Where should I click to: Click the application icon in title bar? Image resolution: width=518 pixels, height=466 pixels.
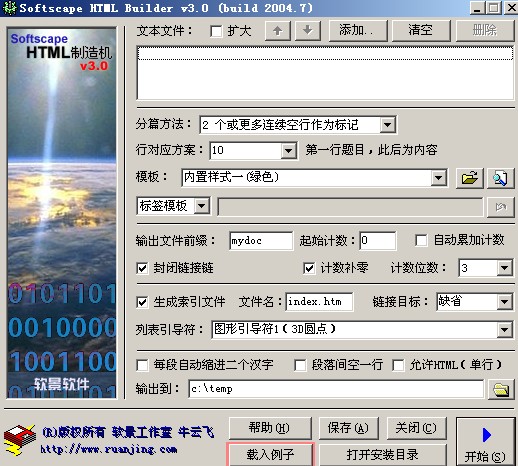click(x=9, y=8)
